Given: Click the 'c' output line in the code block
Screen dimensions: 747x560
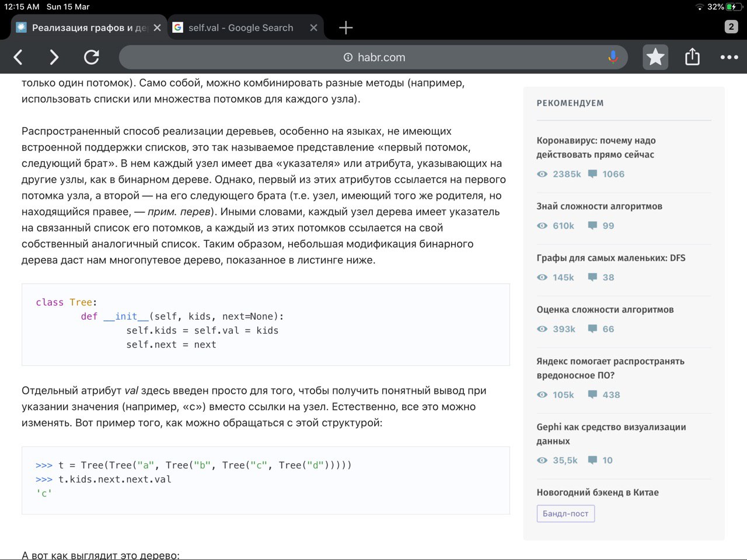Looking at the screenshot, I should (x=44, y=494).
